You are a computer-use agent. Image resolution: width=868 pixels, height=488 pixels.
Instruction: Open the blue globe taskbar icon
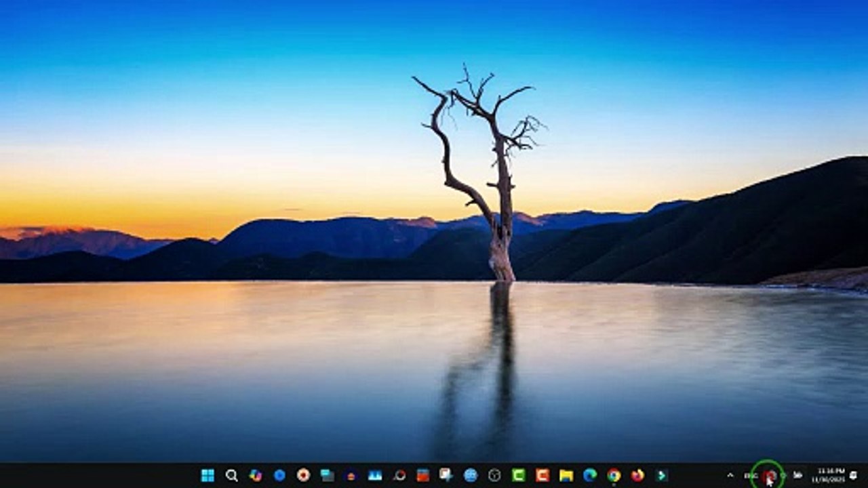tap(471, 475)
